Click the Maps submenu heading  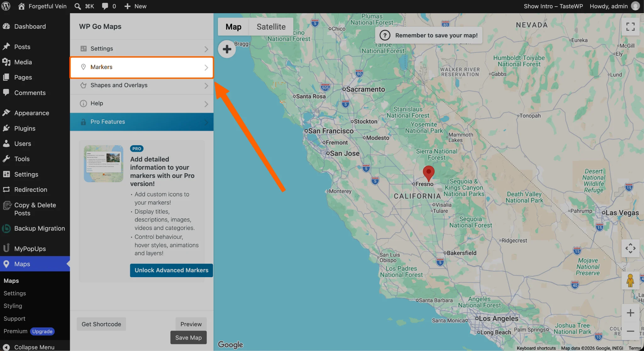coord(11,281)
